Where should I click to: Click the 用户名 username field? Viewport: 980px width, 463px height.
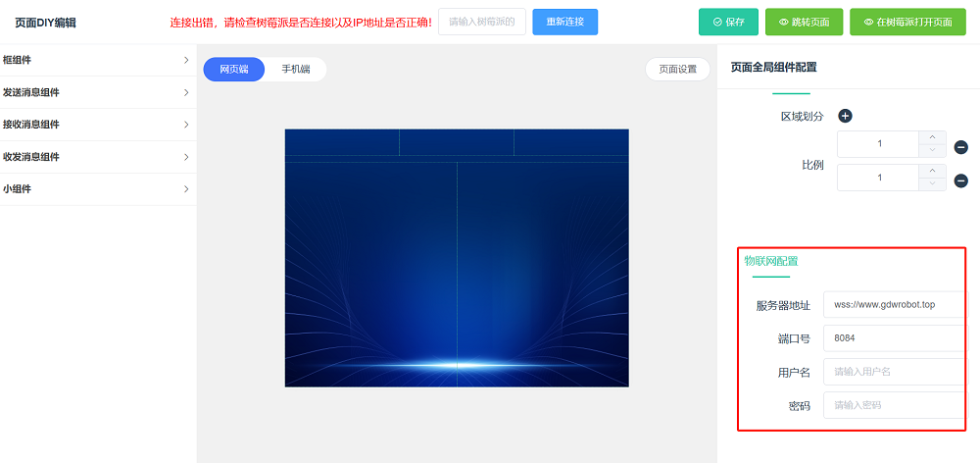(x=895, y=372)
